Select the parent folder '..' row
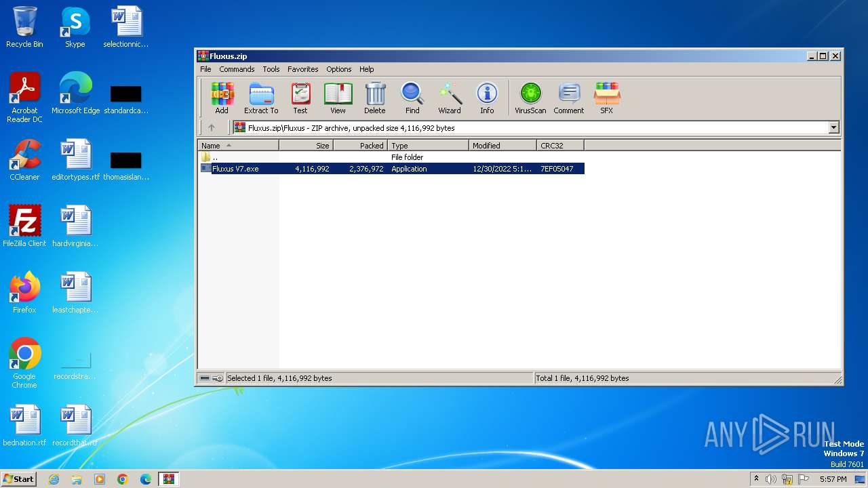The height and width of the screenshot is (488, 868). point(391,157)
